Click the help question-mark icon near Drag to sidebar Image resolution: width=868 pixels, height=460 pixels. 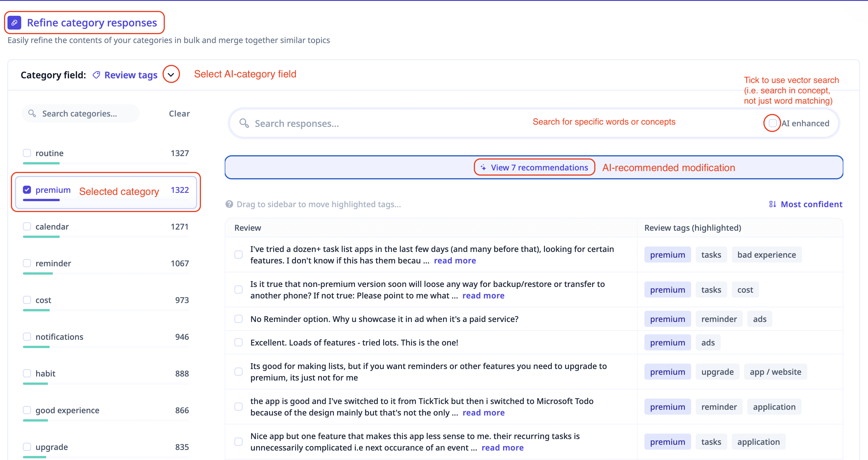229,204
